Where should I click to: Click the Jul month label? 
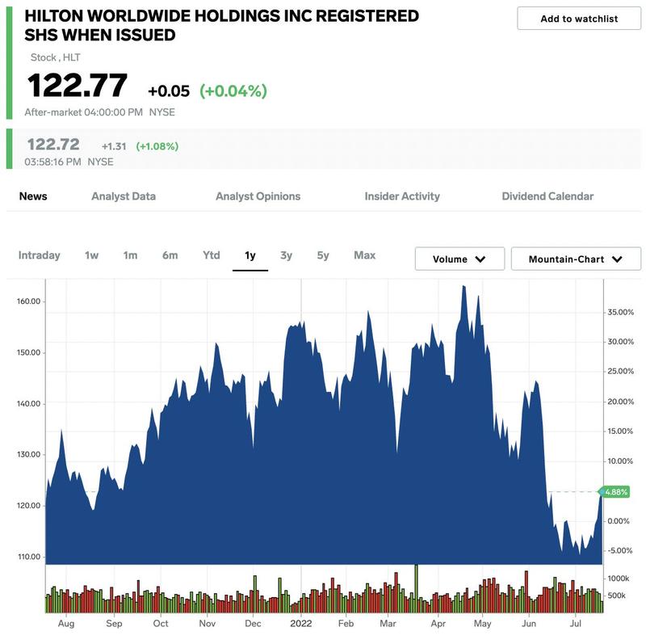[x=576, y=623]
